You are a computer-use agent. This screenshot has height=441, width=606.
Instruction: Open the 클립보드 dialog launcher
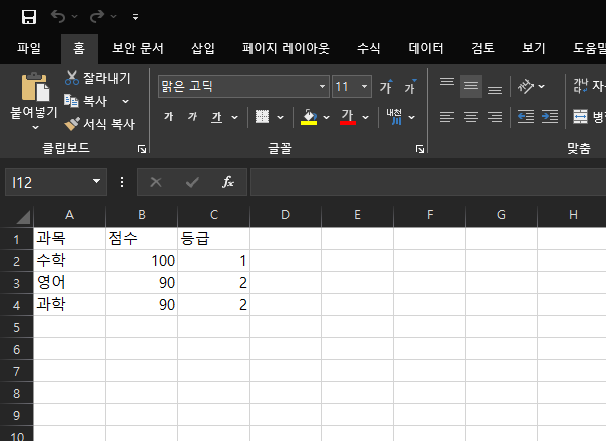click(x=142, y=149)
